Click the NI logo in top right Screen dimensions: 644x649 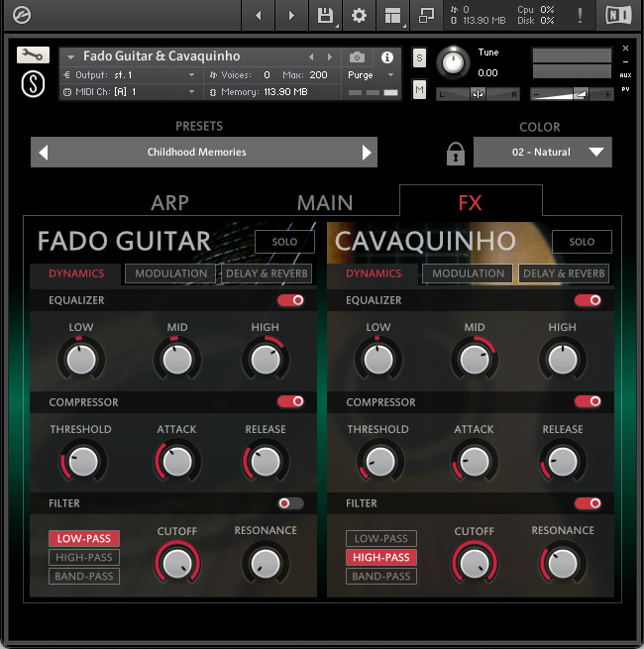coord(618,15)
